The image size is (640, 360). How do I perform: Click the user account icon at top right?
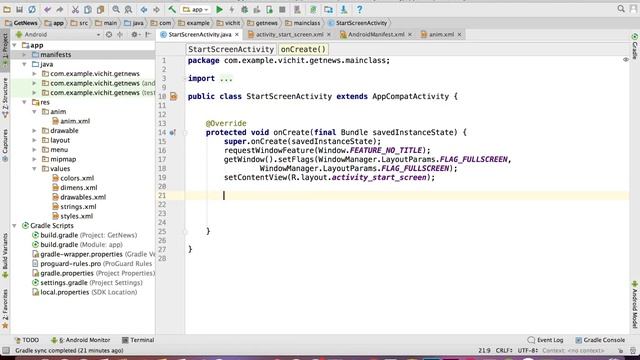(x=633, y=9)
